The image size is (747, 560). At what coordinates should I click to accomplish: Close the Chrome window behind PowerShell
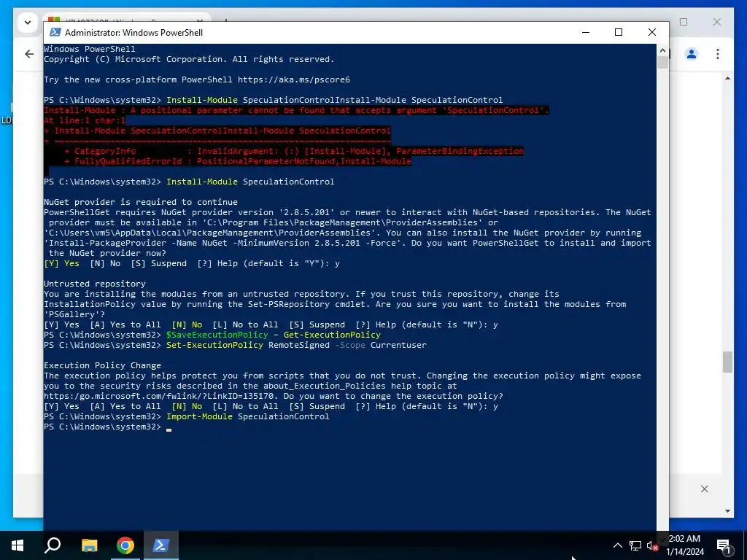[717, 22]
